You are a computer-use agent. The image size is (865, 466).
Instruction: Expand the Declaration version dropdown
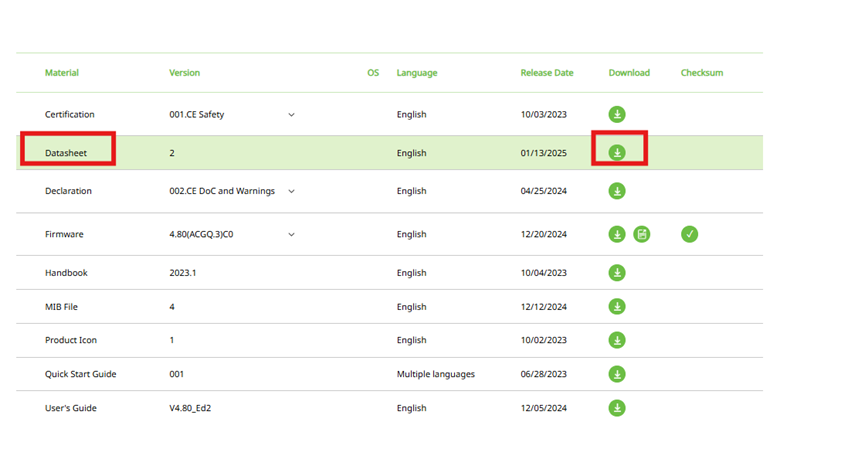(291, 191)
